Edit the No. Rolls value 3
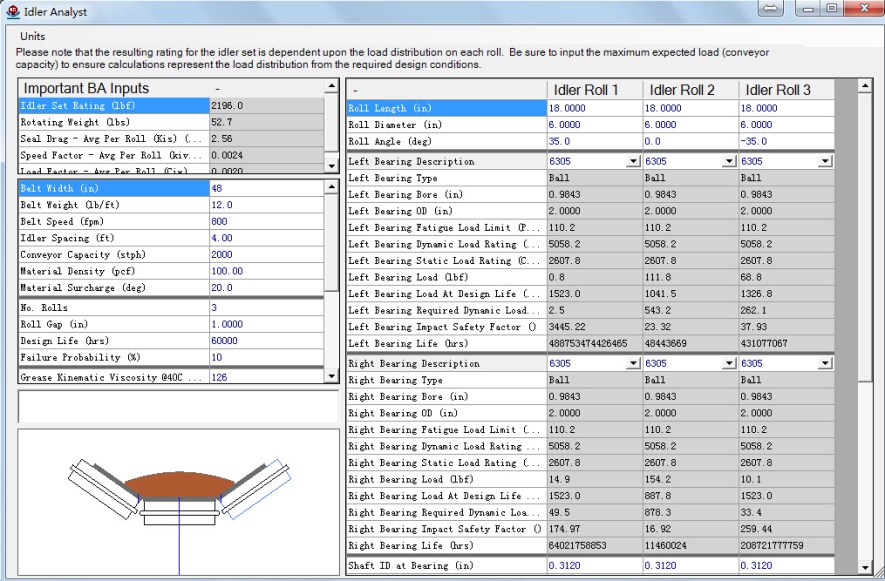885x581 pixels. pyautogui.click(x=266, y=308)
